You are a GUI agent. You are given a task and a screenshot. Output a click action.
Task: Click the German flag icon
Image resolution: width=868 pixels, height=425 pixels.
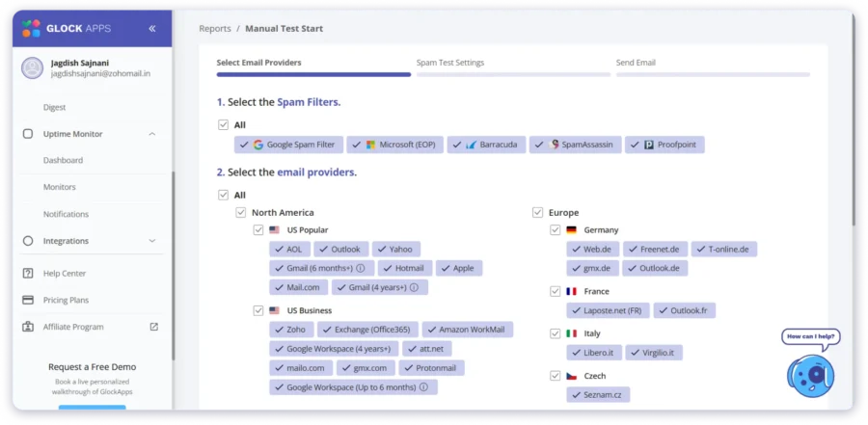coord(571,229)
